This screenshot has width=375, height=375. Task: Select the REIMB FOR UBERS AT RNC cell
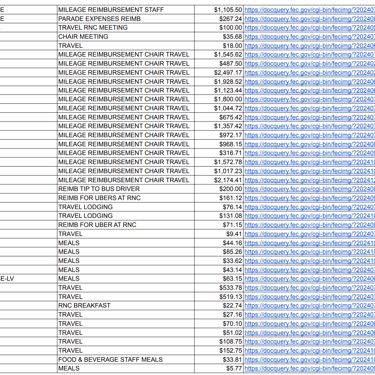point(126,198)
